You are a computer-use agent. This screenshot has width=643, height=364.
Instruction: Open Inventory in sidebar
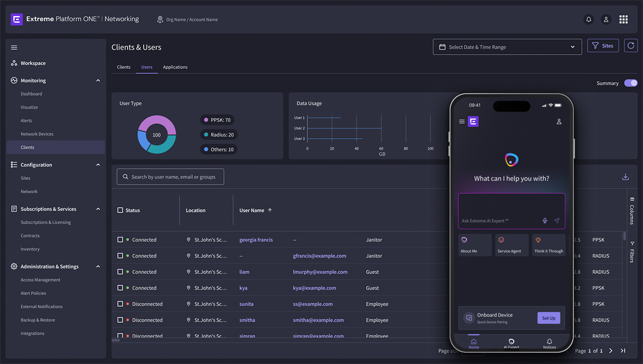point(30,249)
